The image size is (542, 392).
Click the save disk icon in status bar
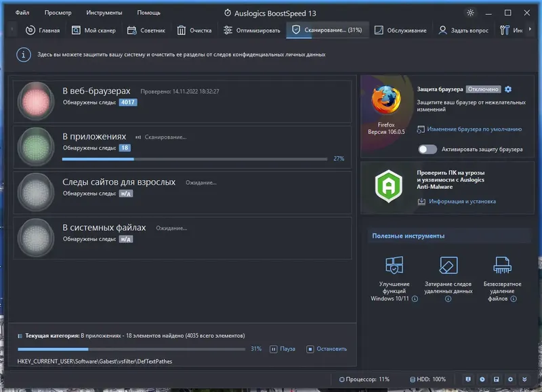pos(497,379)
